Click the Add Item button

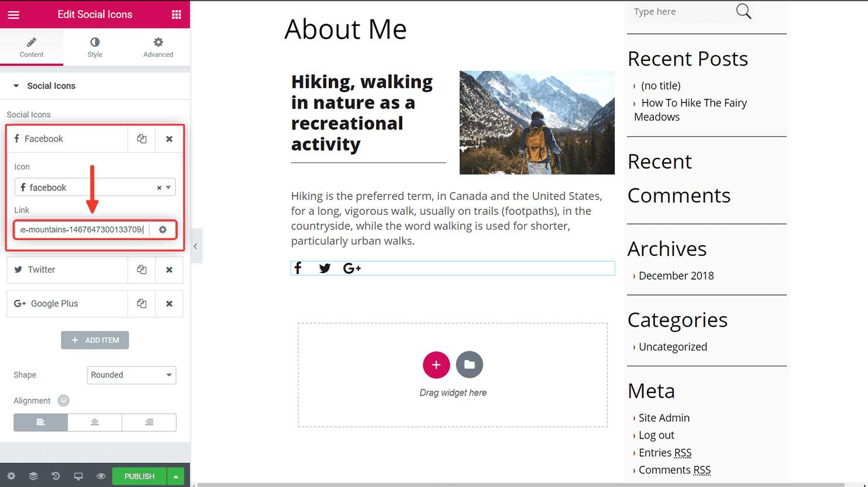95,340
